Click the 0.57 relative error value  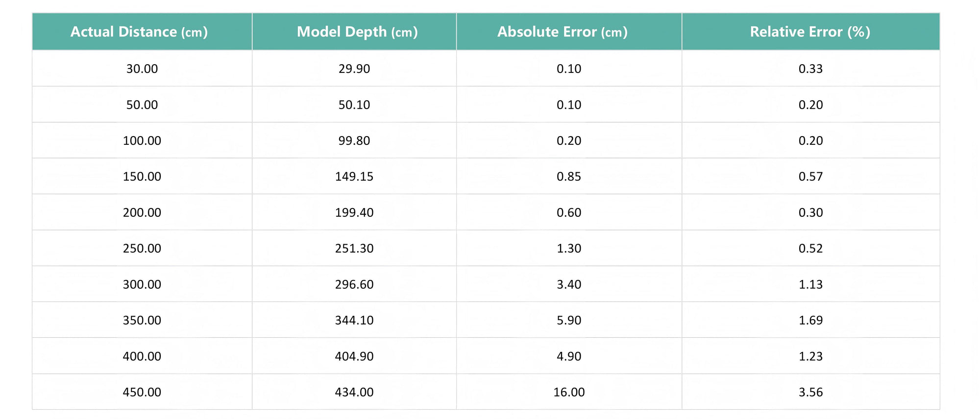tap(811, 176)
